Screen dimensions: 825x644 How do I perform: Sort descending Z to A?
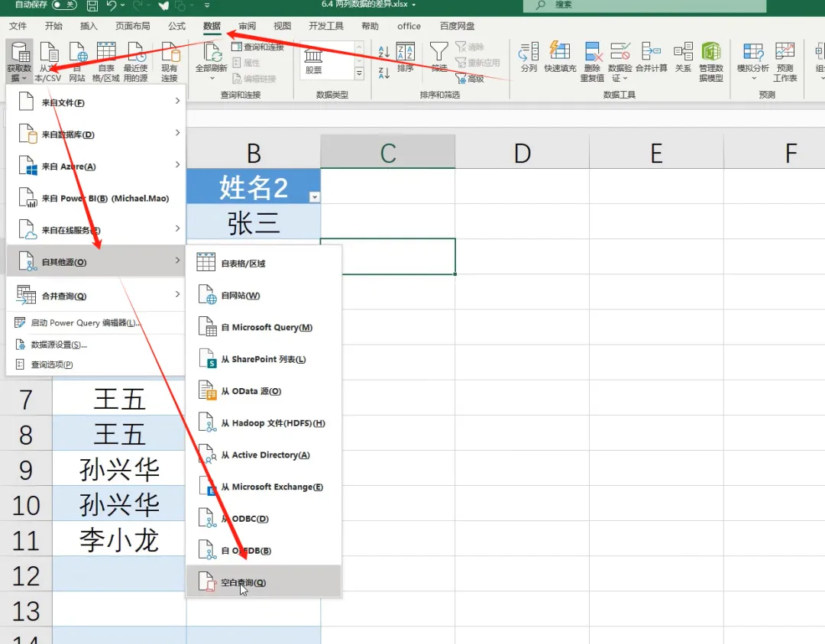(x=383, y=73)
